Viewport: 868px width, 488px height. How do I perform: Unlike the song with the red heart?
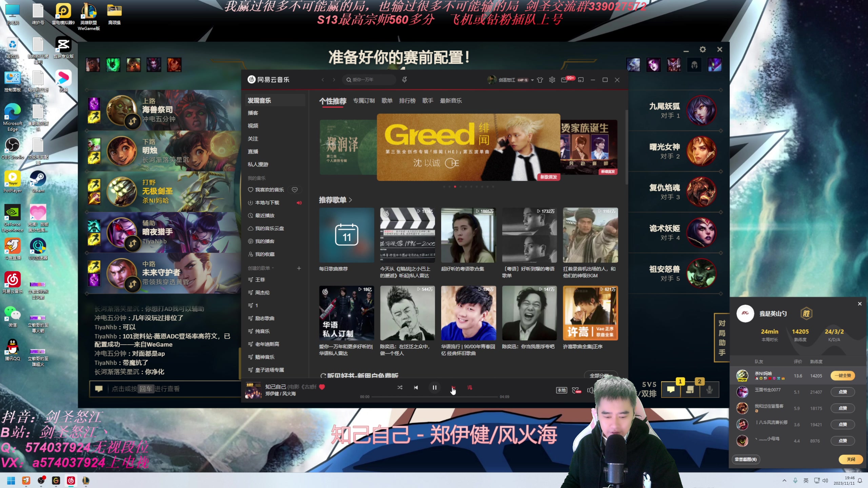point(322,387)
